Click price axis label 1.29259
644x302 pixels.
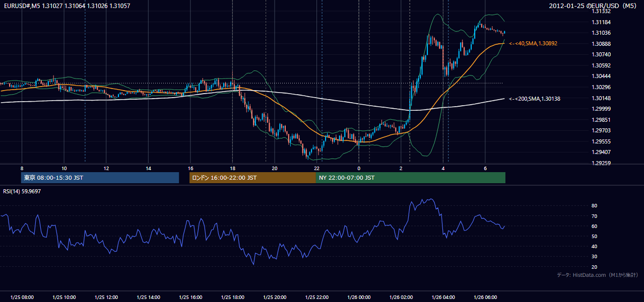[601, 163]
